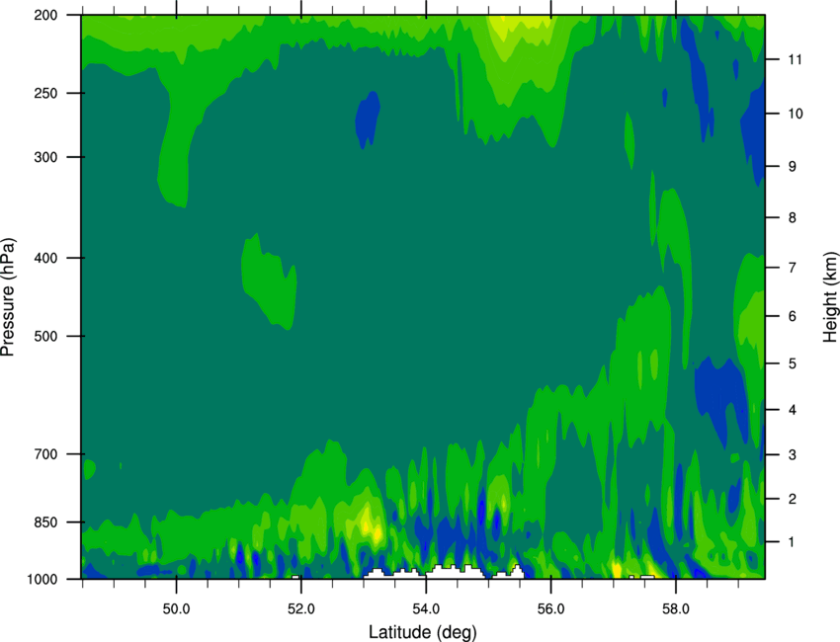Select the 400 pressure tick label
840x642 pixels.
pos(45,258)
